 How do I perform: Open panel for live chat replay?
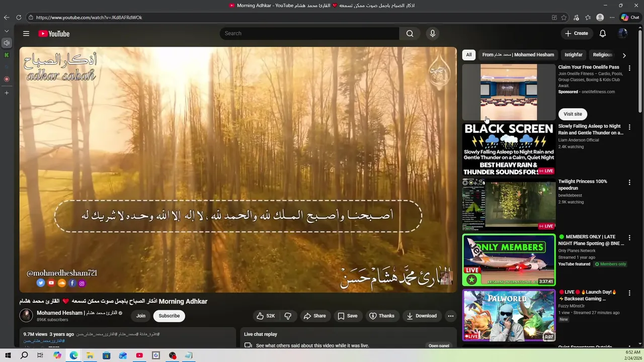439,346
